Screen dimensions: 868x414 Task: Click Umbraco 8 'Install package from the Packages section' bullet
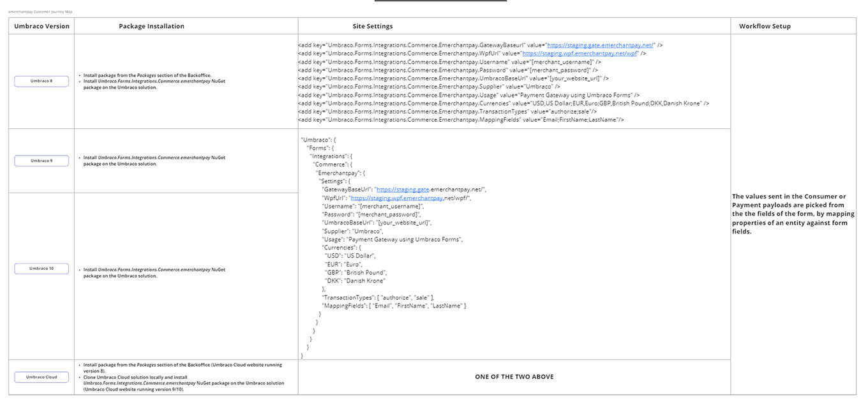point(147,75)
